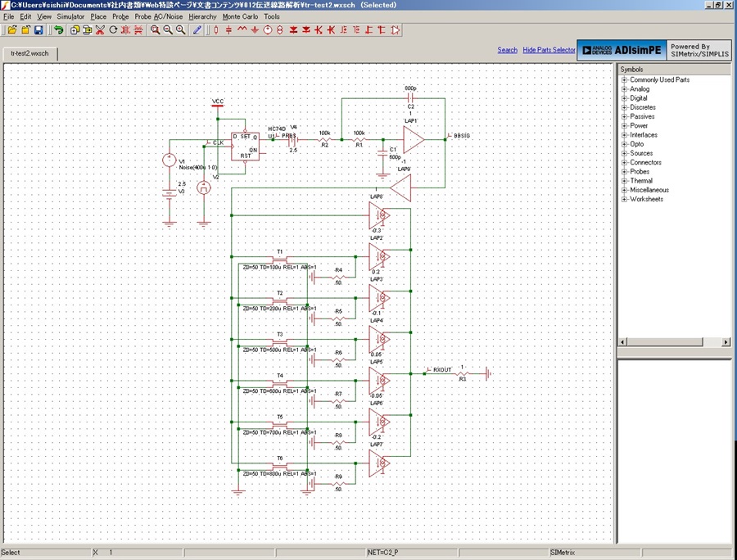Click the Save (floppy disk) icon
737x560 pixels.
[x=38, y=30]
